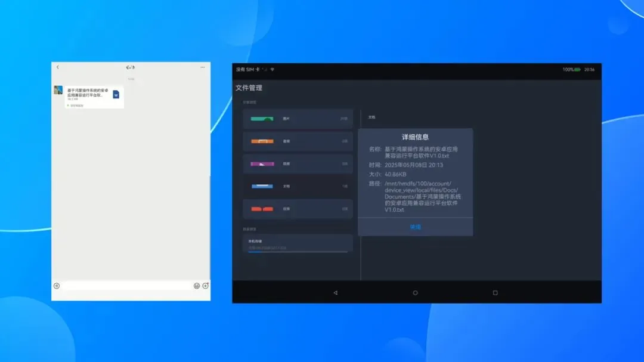Go back using the chat window's back arrow
Screen dimensions: 644x362
tap(57, 67)
